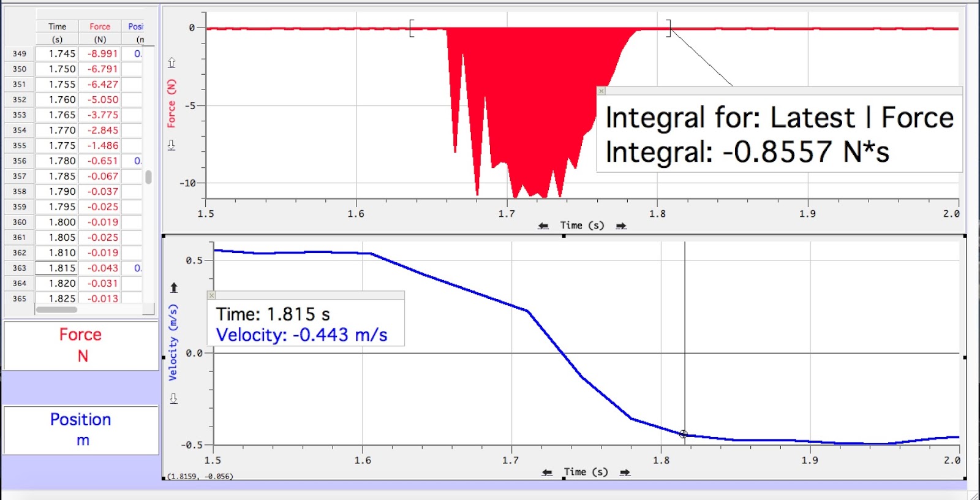Viewport: 980px width, 500px height.
Task: Select the Position column header
Action: coord(135,26)
